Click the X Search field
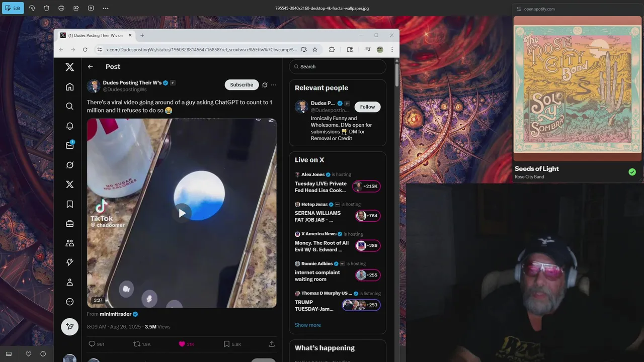This screenshot has width=644, height=362. (x=338, y=66)
